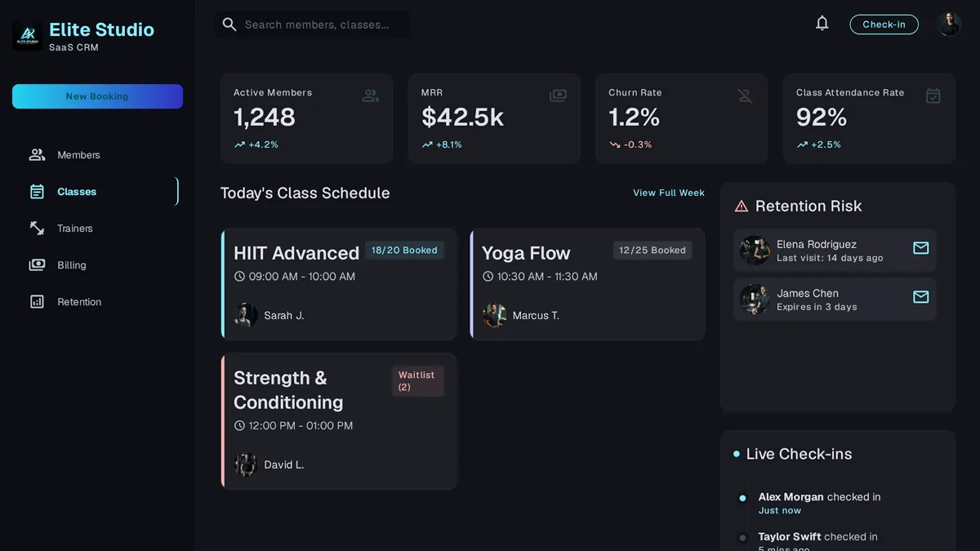Click David L. trainer avatar

pyautogui.click(x=245, y=464)
